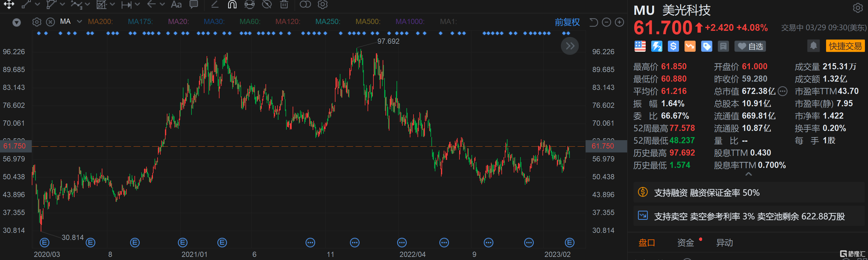Show more info beside 总市值
The height and width of the screenshot is (260, 868).
pyautogui.click(x=783, y=91)
